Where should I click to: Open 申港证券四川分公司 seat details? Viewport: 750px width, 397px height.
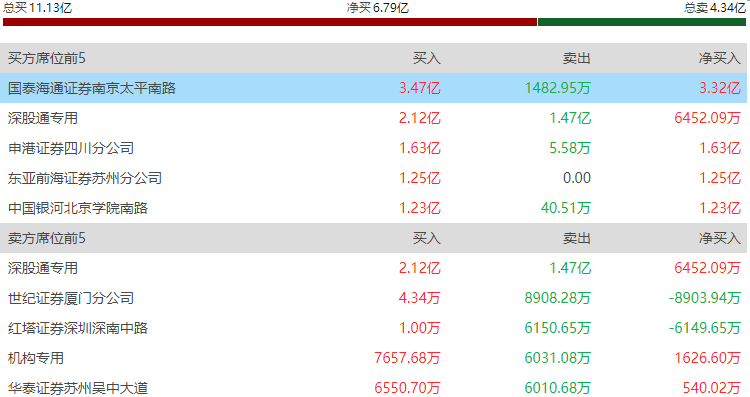coord(71,148)
